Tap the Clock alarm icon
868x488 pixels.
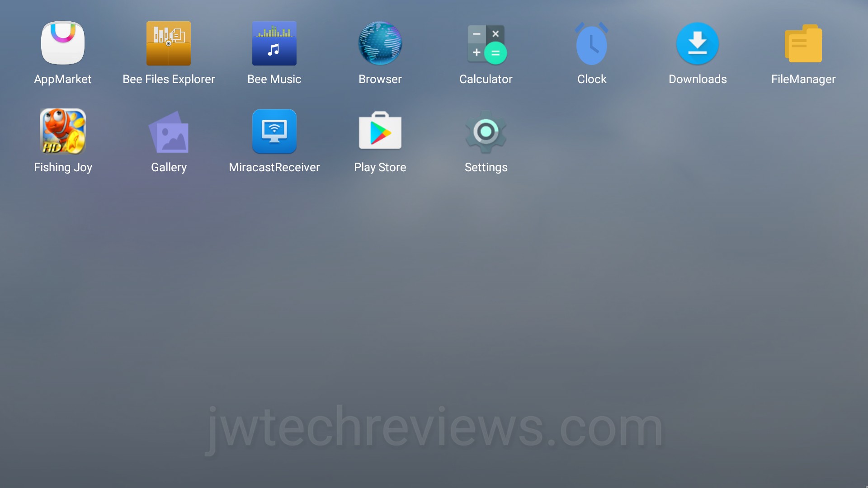point(592,43)
